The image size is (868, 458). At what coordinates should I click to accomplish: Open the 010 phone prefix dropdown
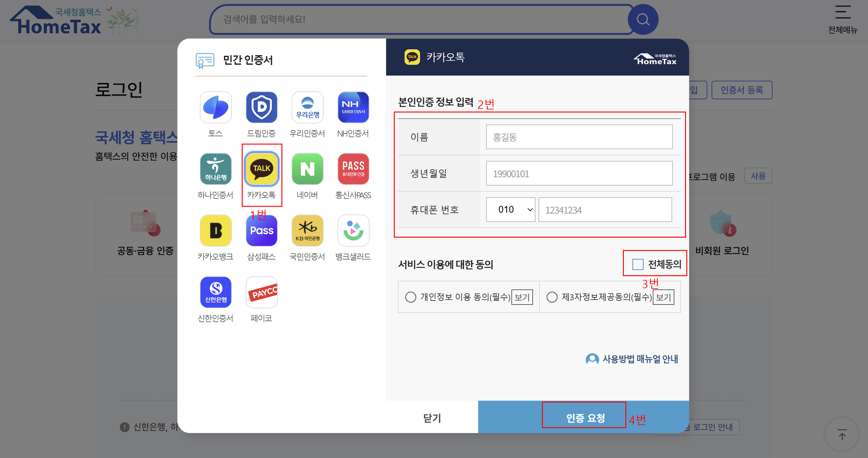[x=510, y=210]
